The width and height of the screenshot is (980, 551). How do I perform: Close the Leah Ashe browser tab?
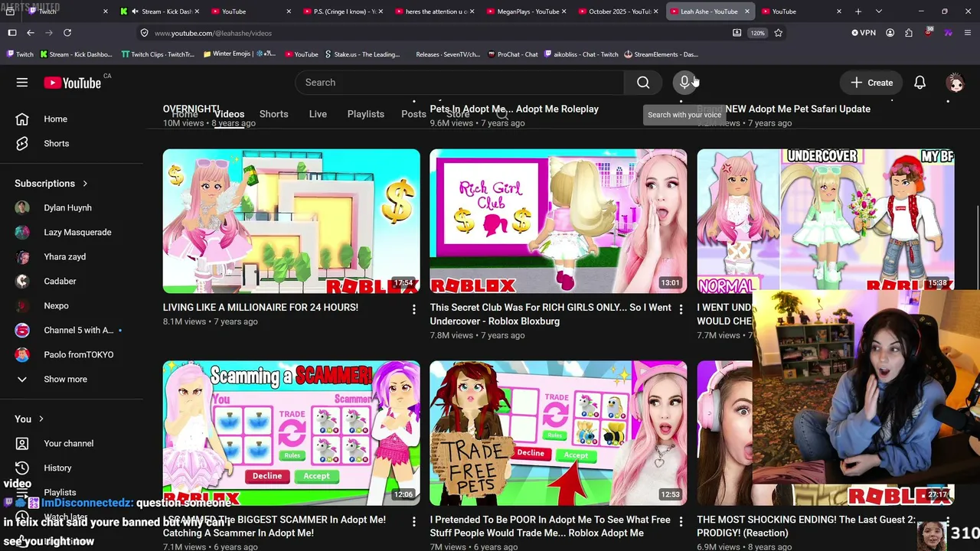coord(747,11)
